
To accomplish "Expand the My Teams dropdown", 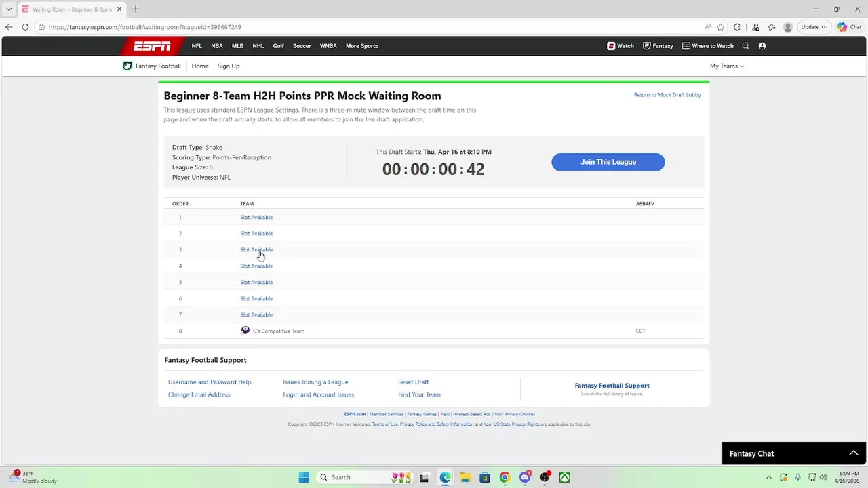I will click(726, 66).
